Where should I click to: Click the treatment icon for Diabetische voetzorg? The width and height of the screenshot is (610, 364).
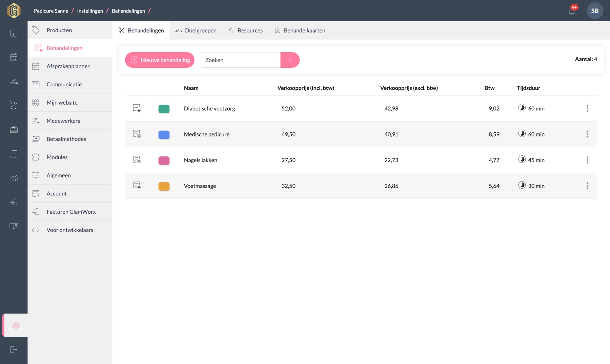(137, 108)
